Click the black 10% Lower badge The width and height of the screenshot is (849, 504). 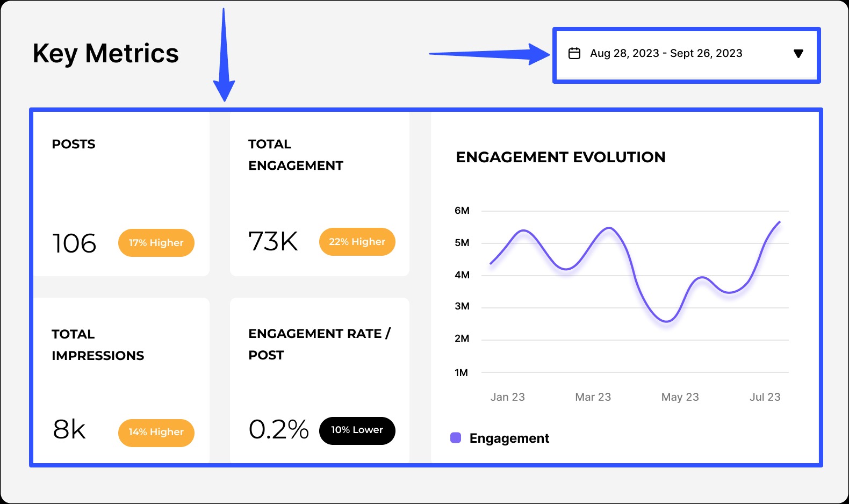coord(357,430)
